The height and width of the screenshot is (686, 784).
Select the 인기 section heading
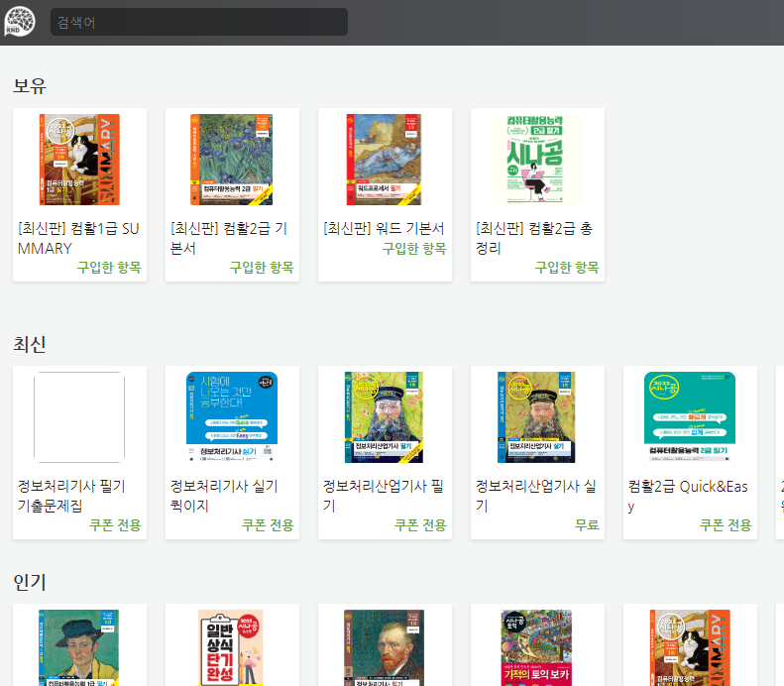[x=30, y=582]
